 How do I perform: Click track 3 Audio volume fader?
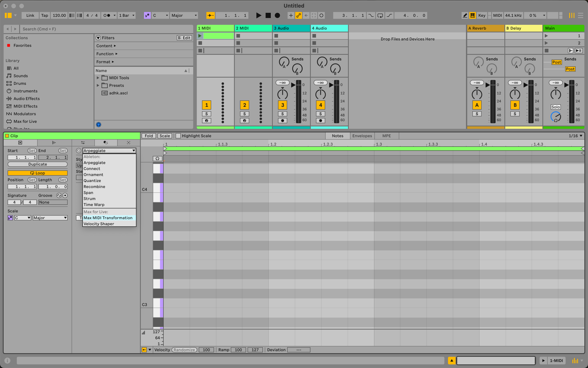pyautogui.click(x=293, y=85)
